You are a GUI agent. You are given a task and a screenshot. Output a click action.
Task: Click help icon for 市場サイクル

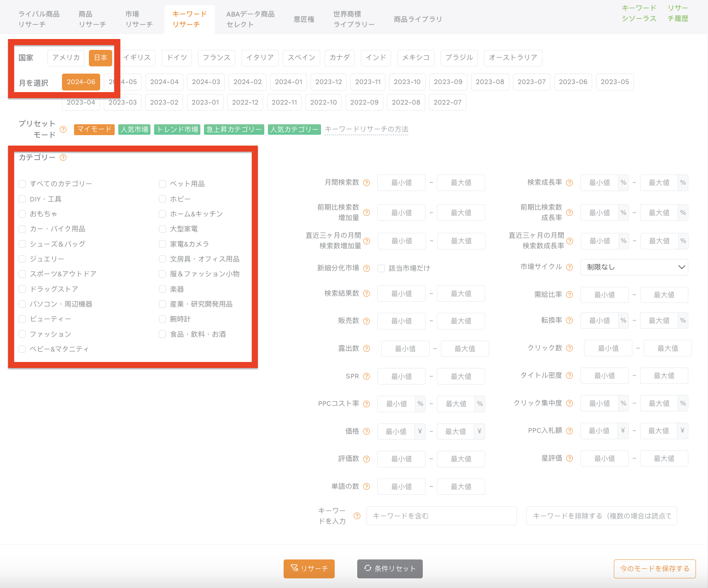570,267
